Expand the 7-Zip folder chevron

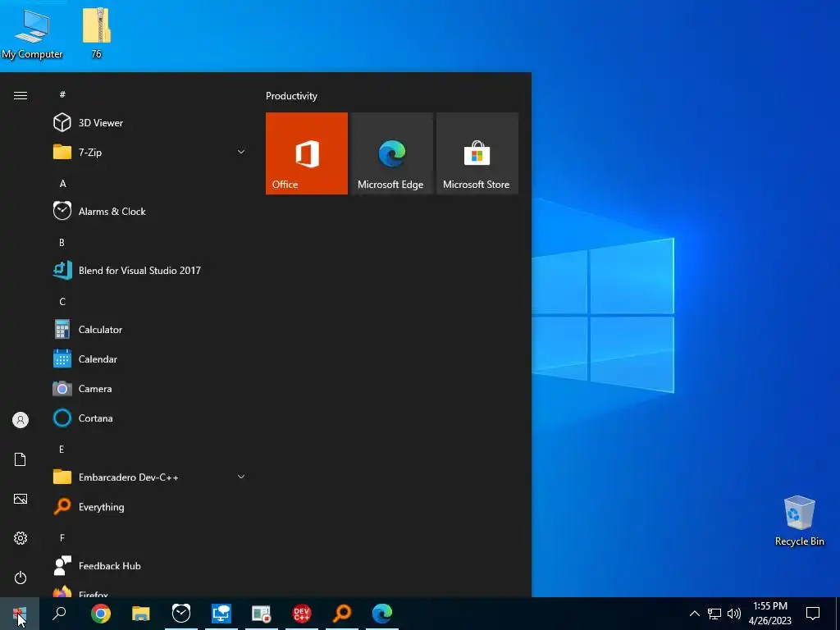click(241, 152)
